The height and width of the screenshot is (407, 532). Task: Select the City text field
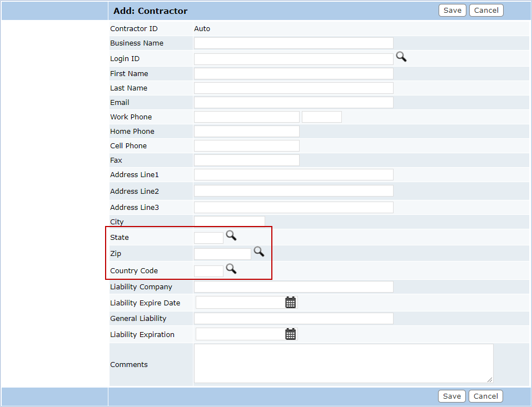[229, 222]
